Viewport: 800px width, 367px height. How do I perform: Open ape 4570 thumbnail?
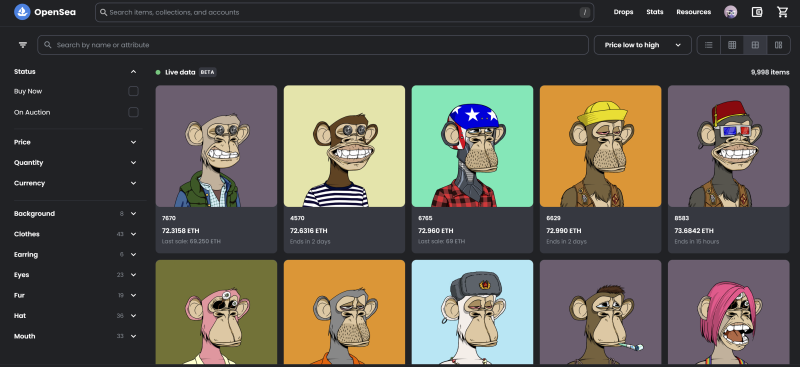click(x=344, y=146)
